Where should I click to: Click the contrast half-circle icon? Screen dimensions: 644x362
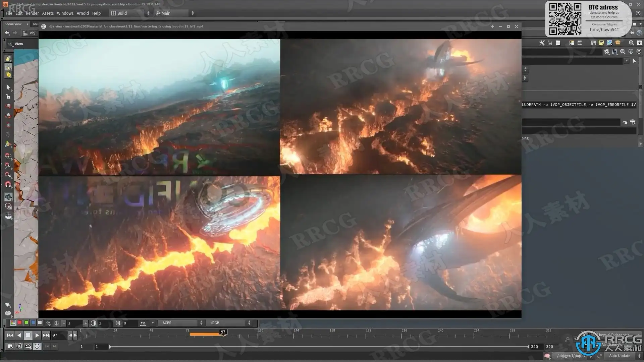93,323
